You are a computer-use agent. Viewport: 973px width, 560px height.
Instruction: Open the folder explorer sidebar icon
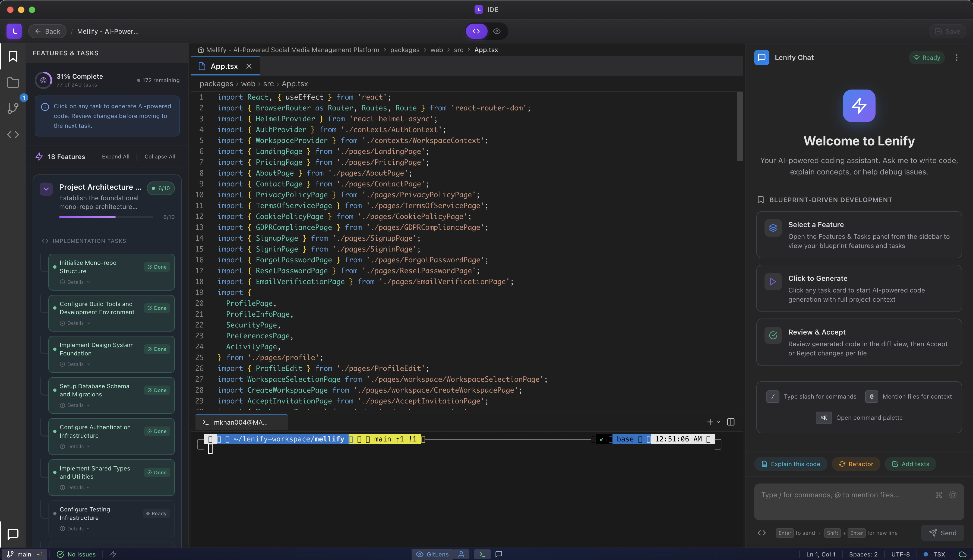(x=13, y=82)
